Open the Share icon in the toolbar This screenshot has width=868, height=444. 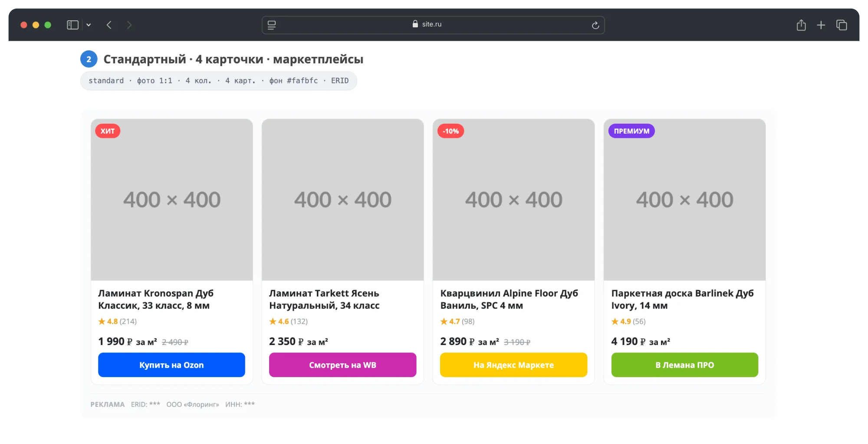click(x=801, y=25)
